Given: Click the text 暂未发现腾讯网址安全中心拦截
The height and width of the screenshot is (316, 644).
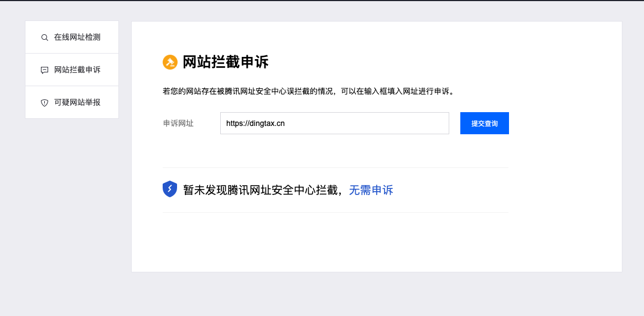Looking at the screenshot, I should 261,190.
